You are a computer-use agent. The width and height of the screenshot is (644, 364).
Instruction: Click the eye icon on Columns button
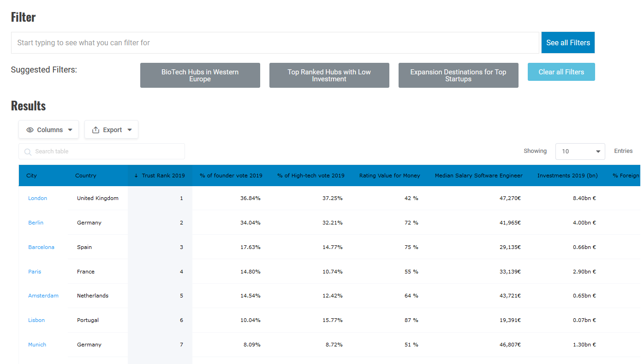[30, 130]
